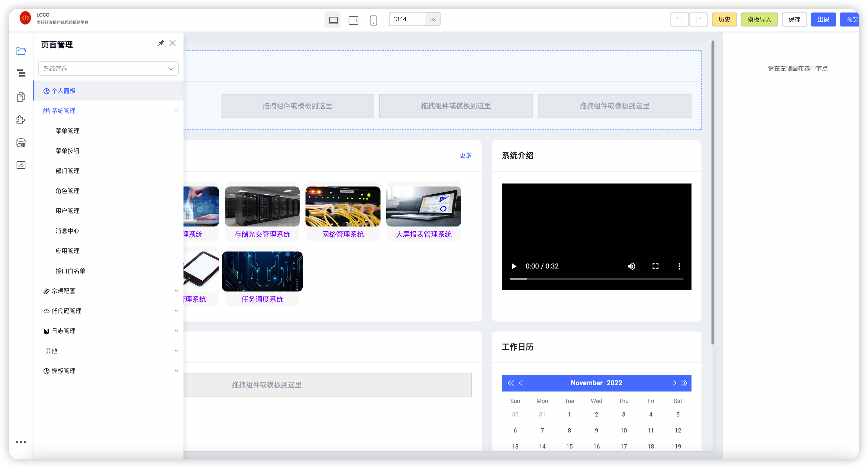Viewport: 868px width, 468px height.
Task: Switch to tablet viewport icon
Action: [x=353, y=20]
